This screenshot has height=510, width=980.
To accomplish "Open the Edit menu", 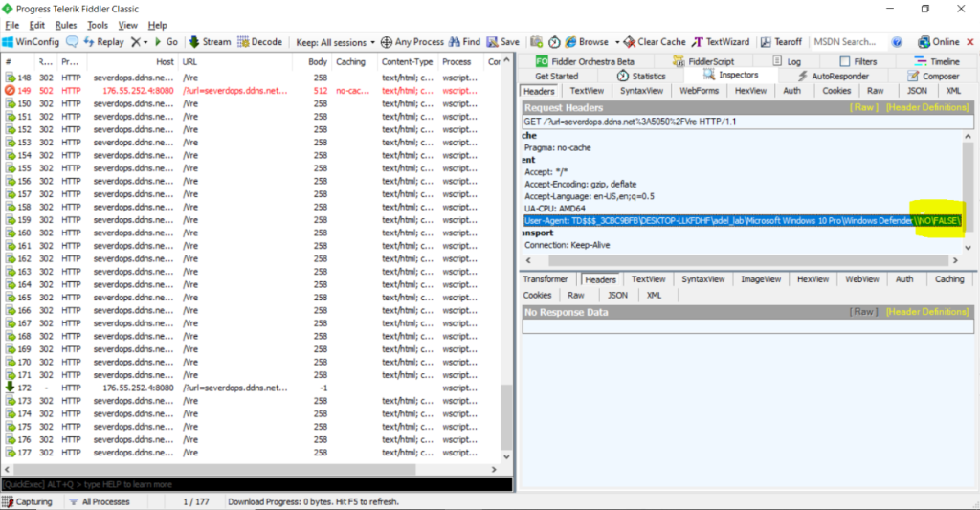I will [37, 25].
